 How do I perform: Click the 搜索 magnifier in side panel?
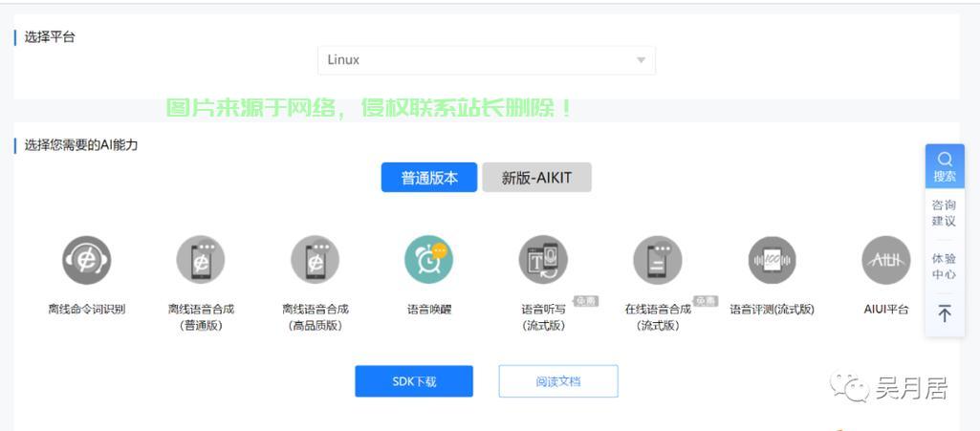944,166
